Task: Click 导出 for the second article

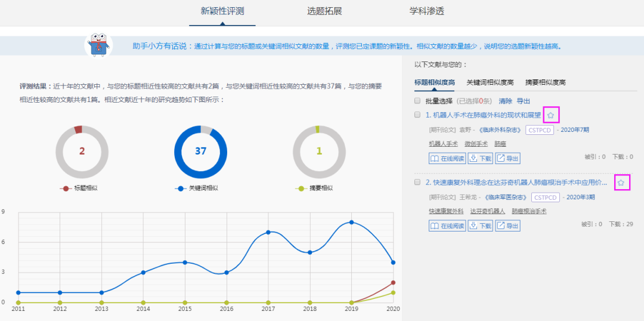Action: [x=508, y=226]
